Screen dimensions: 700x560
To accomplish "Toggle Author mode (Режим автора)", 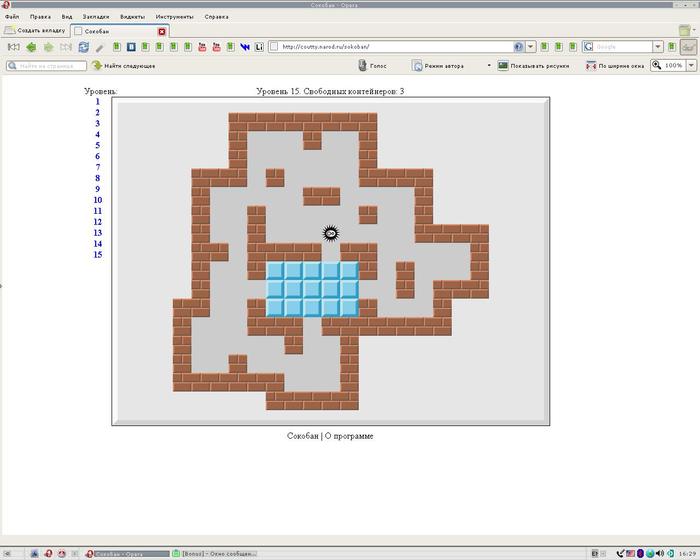I will 438,66.
